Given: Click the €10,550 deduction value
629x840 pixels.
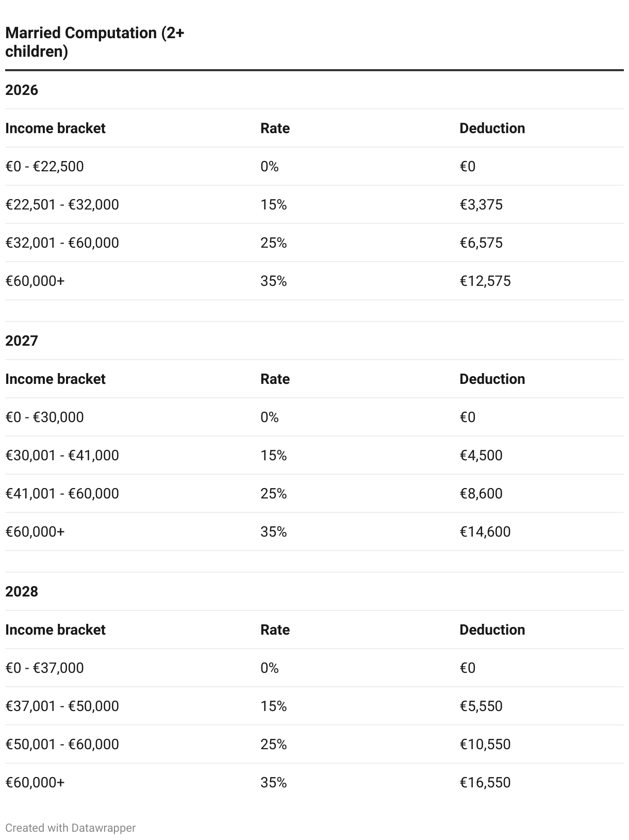Looking at the screenshot, I should 485,745.
